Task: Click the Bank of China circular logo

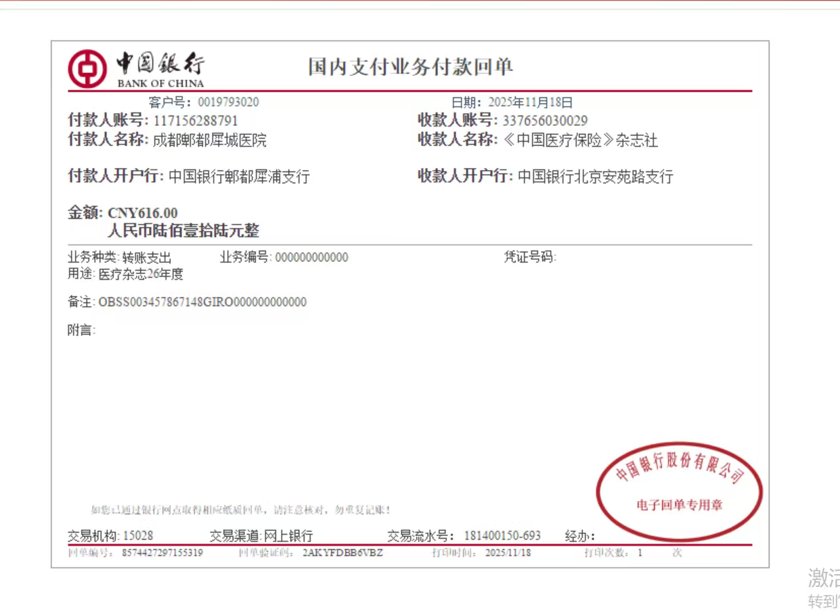Action: [87, 68]
